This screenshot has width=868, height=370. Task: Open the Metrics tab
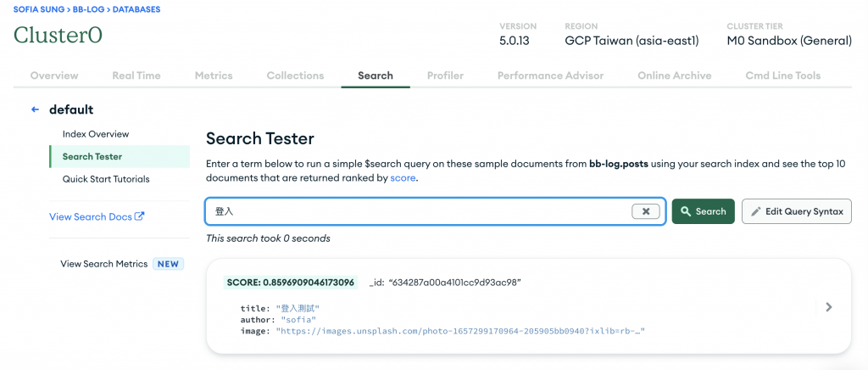click(x=214, y=76)
